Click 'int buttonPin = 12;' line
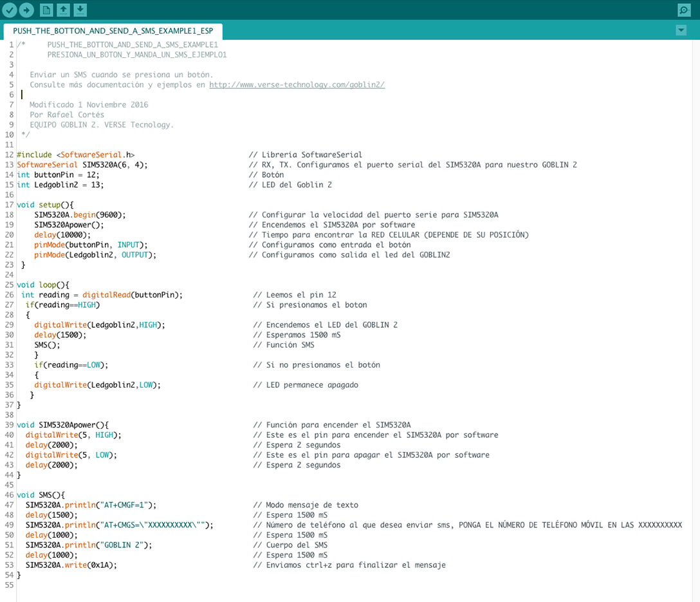700x602 pixels. (58, 174)
